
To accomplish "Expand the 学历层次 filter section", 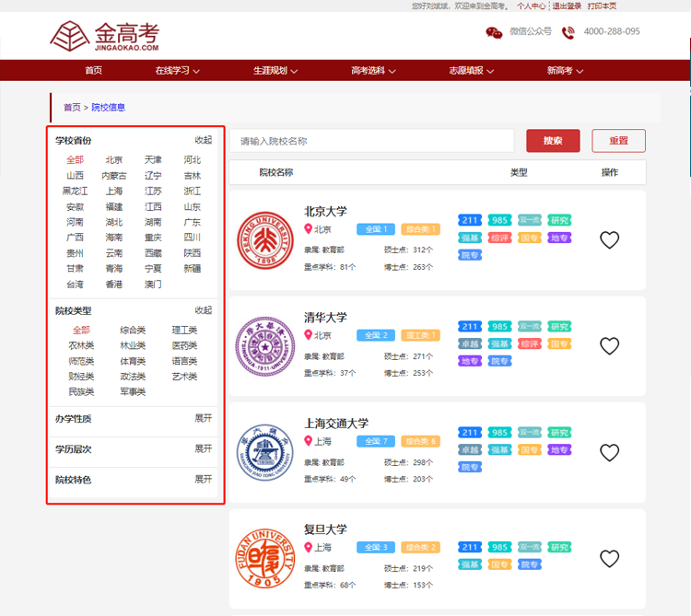I will 203,448.
